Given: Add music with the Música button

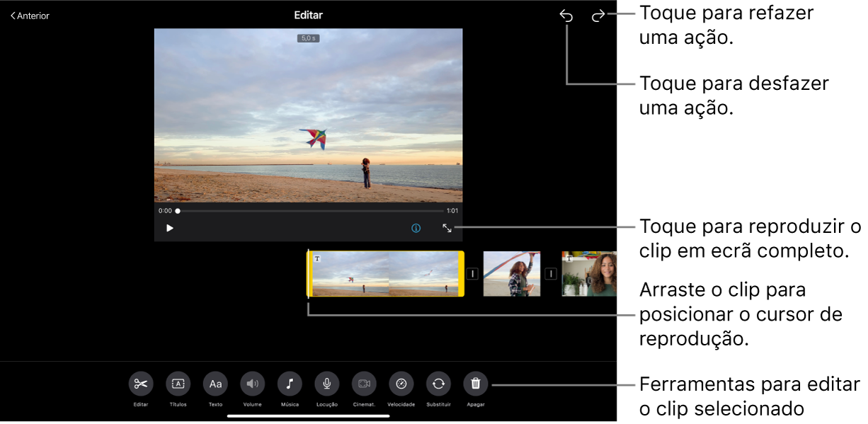Looking at the screenshot, I should (290, 384).
